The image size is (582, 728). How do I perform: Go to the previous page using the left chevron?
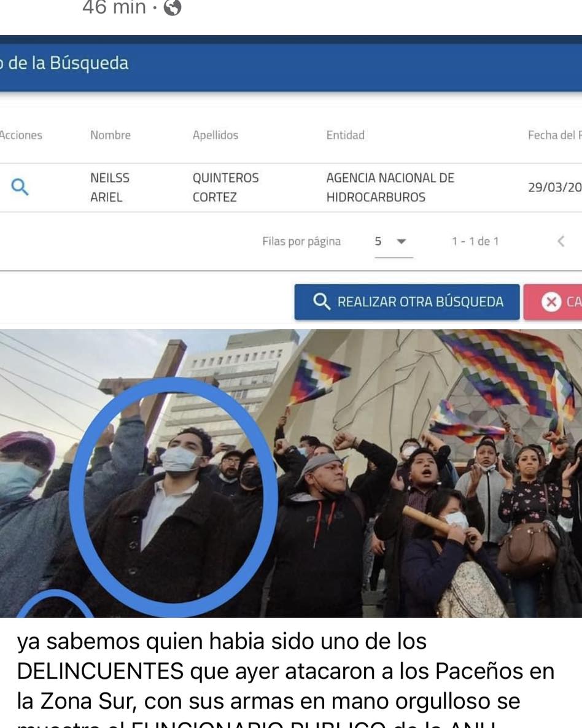[561, 241]
